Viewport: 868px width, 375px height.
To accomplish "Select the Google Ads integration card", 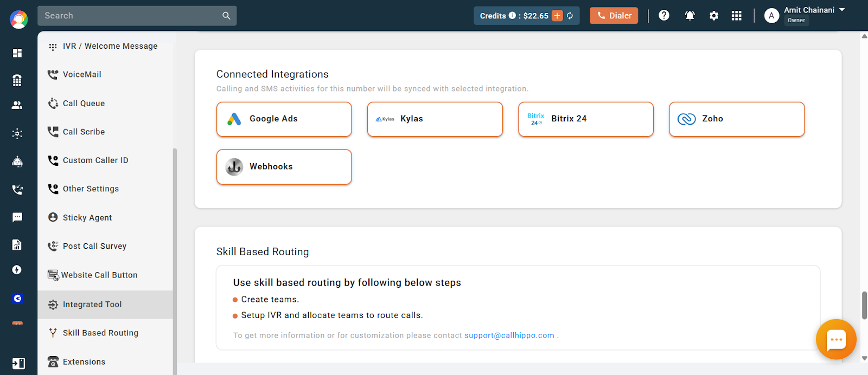I will click(284, 119).
